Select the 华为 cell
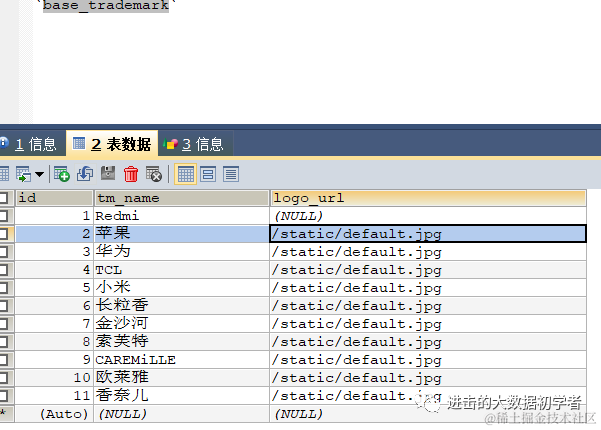 point(182,252)
